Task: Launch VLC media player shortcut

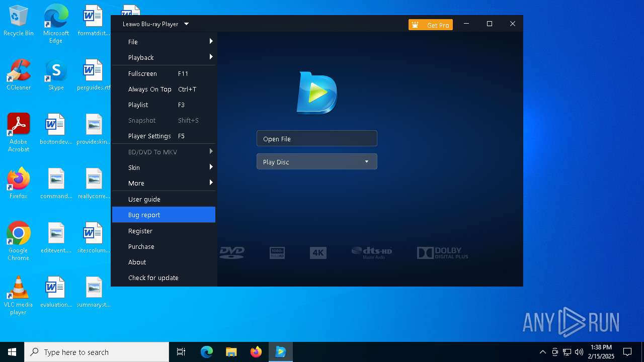Action: (x=19, y=296)
